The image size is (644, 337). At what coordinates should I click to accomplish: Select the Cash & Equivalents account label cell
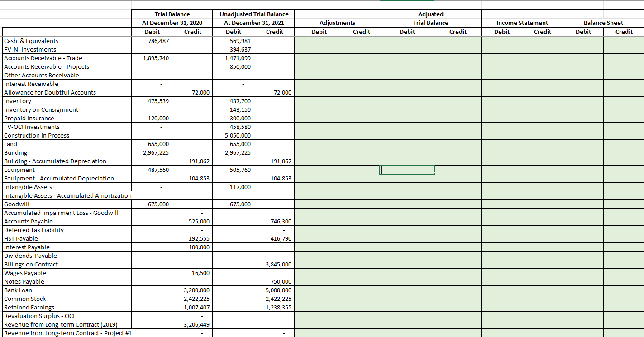[x=32, y=41]
